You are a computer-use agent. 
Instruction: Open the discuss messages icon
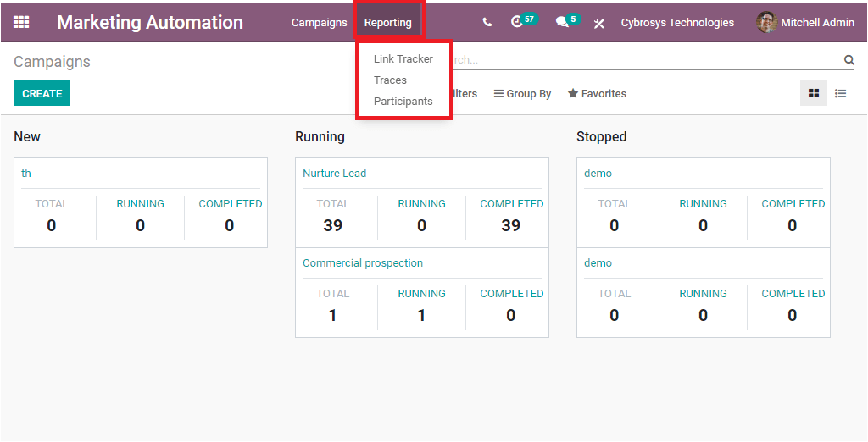tap(562, 23)
